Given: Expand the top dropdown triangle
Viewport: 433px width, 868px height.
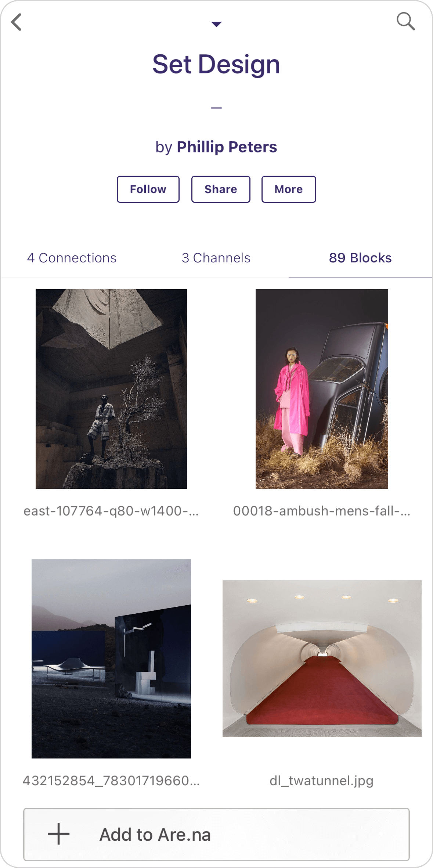Looking at the screenshot, I should 216,24.
